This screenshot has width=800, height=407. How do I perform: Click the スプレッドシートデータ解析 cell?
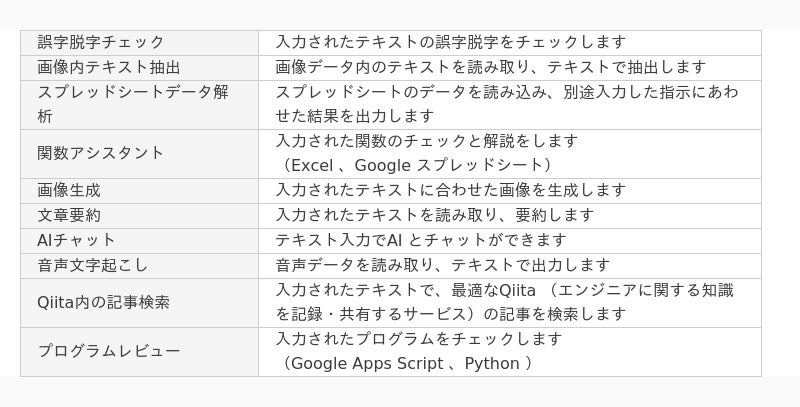click(x=139, y=105)
